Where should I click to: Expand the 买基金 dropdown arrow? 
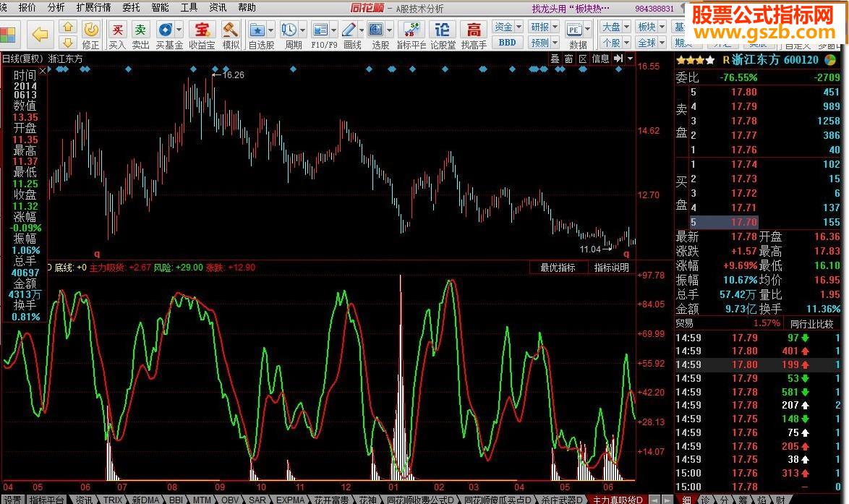179,30
